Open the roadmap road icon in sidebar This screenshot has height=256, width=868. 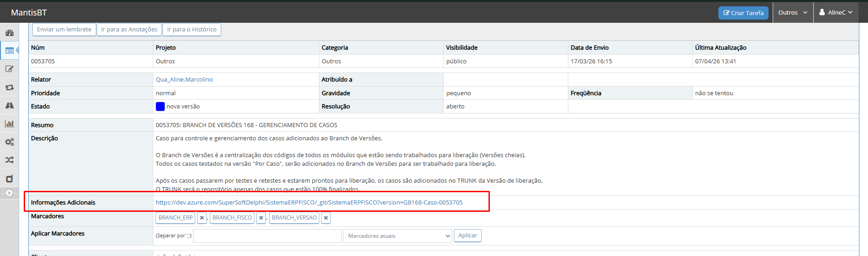pos(9,106)
